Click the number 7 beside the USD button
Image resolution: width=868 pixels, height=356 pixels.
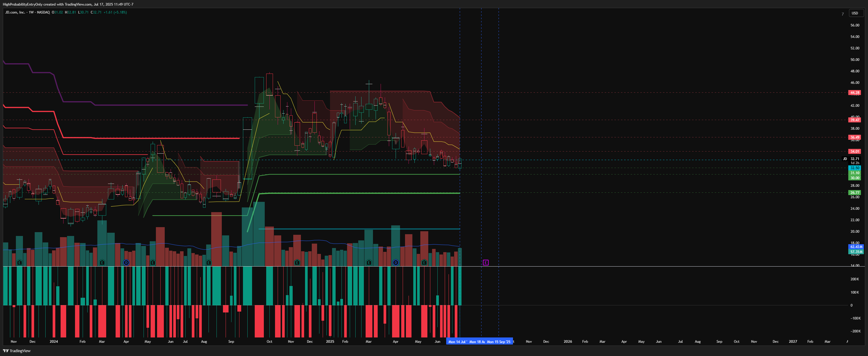tap(842, 14)
